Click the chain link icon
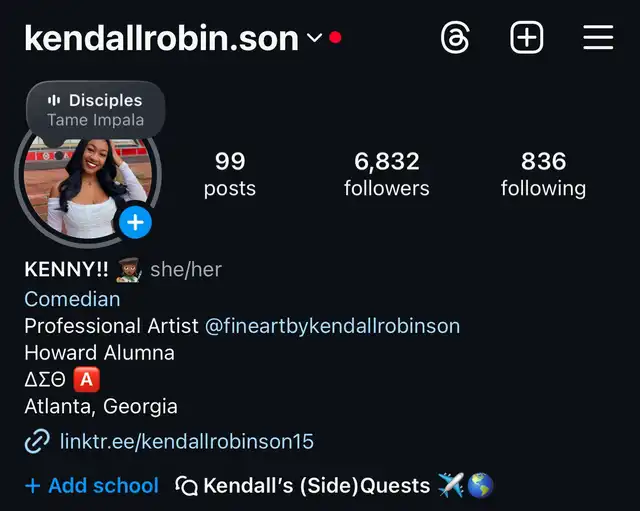The width and height of the screenshot is (640, 511). (37, 441)
